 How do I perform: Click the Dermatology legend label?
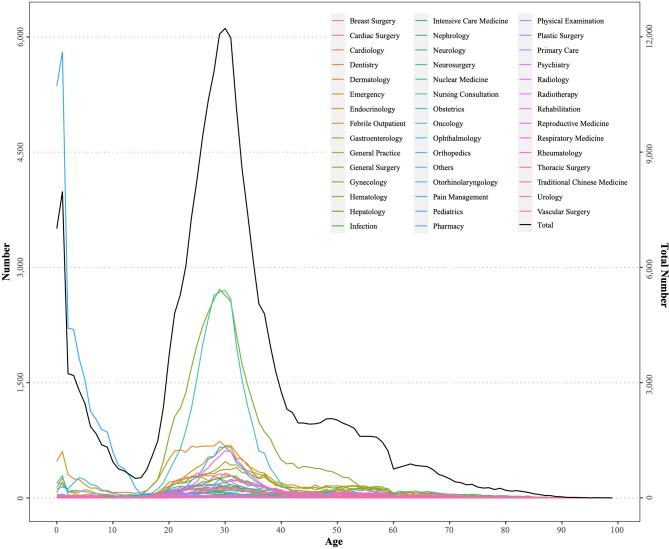[x=369, y=80]
